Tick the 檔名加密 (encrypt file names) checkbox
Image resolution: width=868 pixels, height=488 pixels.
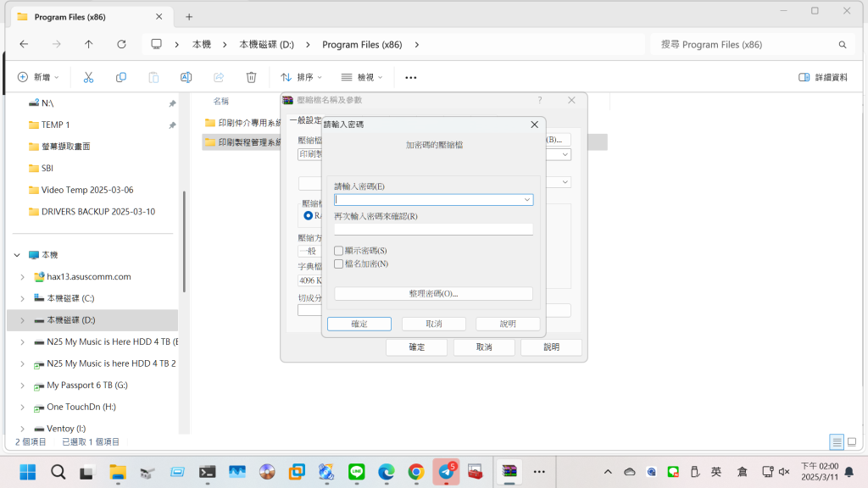339,264
